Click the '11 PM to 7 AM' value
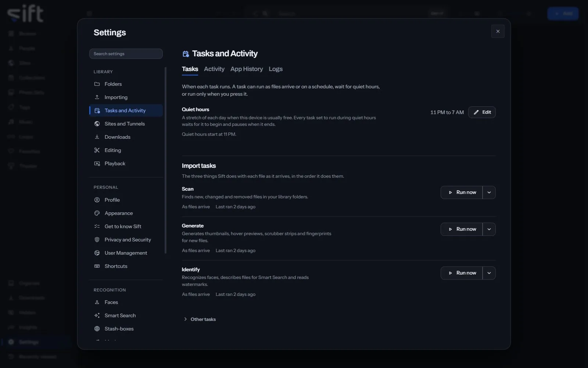The width and height of the screenshot is (588, 368). 447,112
